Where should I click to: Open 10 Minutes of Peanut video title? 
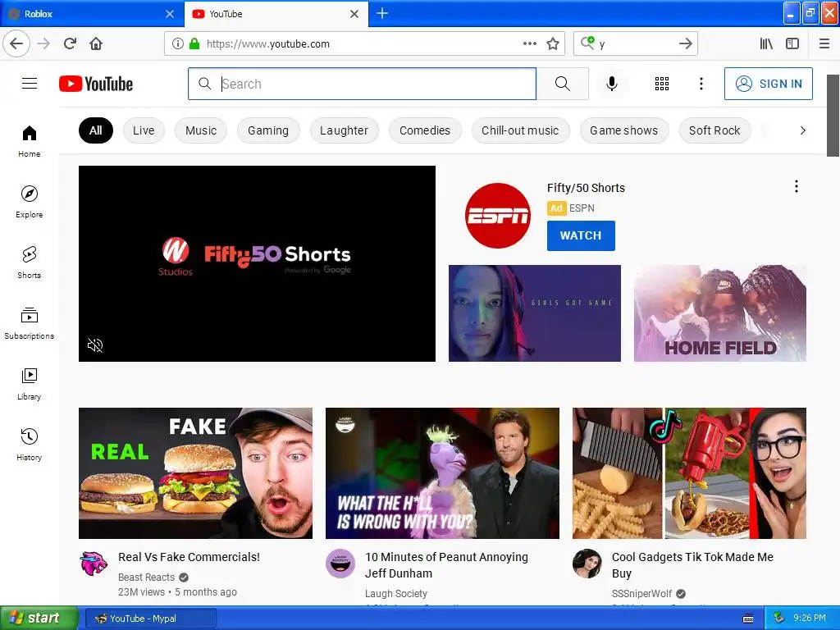(x=446, y=565)
